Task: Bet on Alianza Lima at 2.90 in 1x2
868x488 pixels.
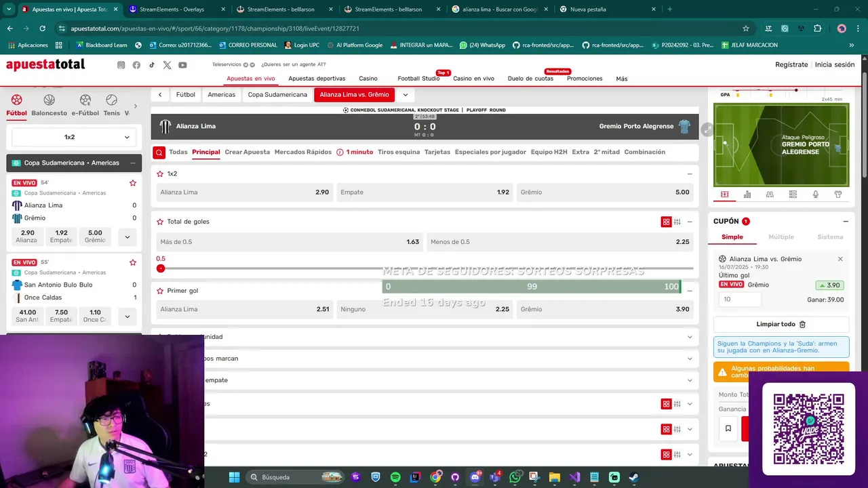Action: (x=244, y=192)
